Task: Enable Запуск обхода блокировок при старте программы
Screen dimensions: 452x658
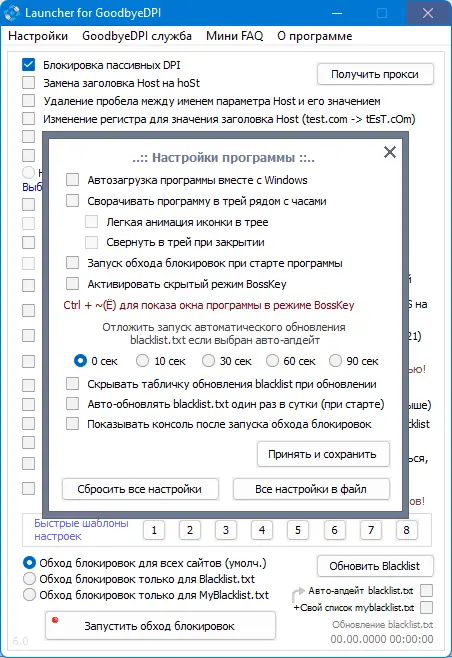Action: pos(72,263)
